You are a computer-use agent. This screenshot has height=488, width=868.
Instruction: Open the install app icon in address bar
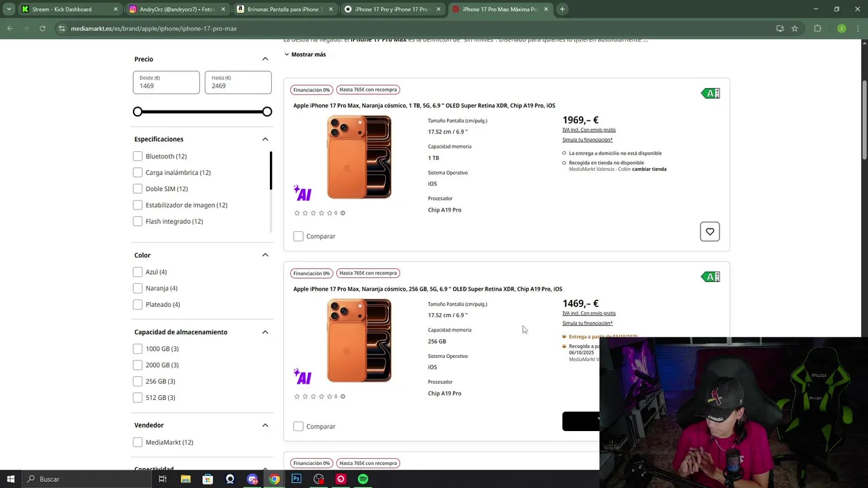tap(780, 28)
